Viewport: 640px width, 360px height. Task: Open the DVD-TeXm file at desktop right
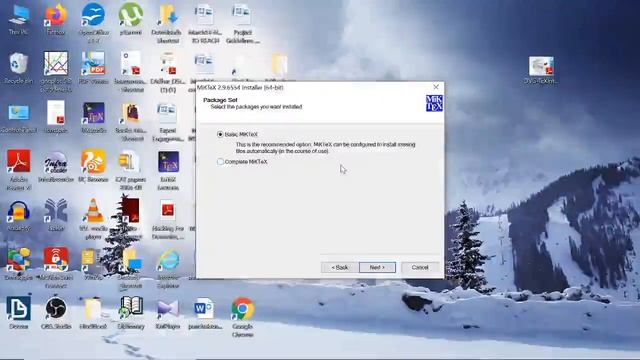pyautogui.click(x=541, y=70)
